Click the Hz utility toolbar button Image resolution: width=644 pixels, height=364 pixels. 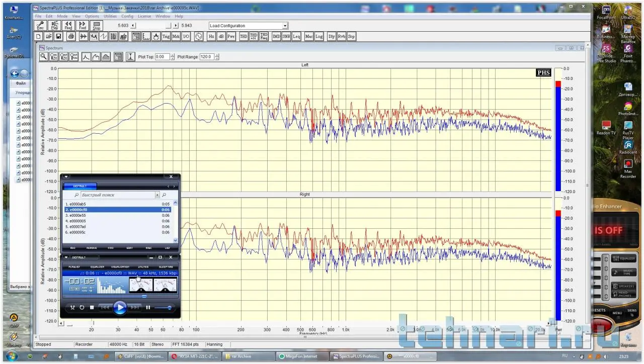[x=211, y=37]
